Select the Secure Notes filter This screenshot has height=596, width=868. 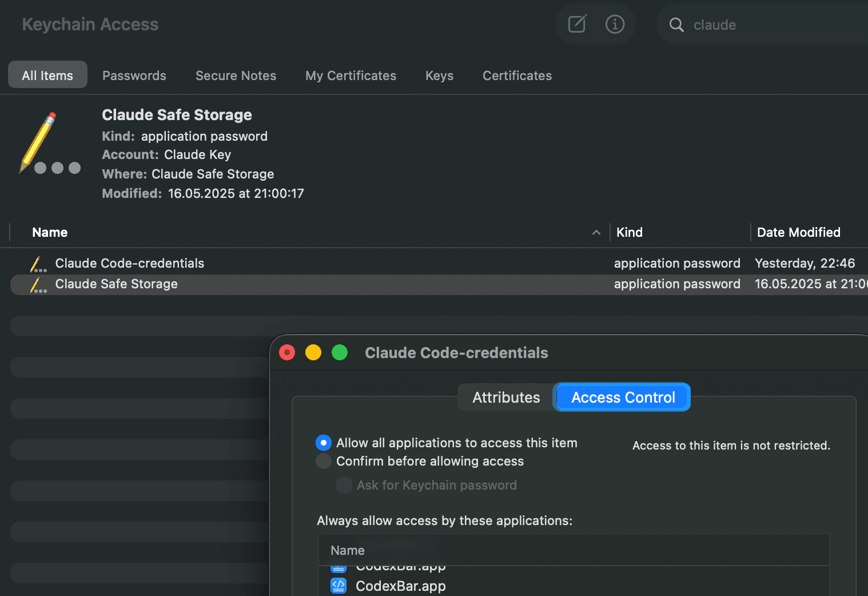236,75
